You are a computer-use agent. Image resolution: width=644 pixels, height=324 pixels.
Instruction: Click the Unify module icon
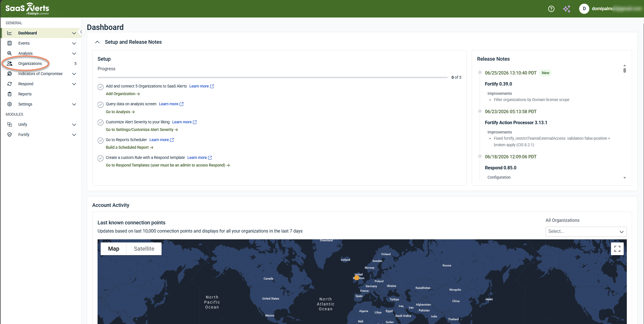tap(10, 124)
